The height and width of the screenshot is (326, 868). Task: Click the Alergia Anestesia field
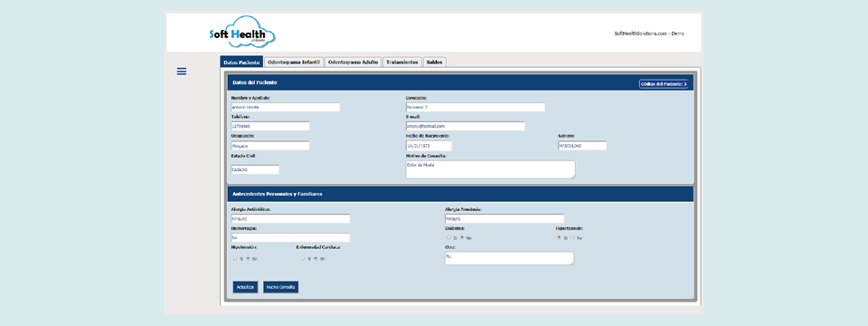coord(505,218)
